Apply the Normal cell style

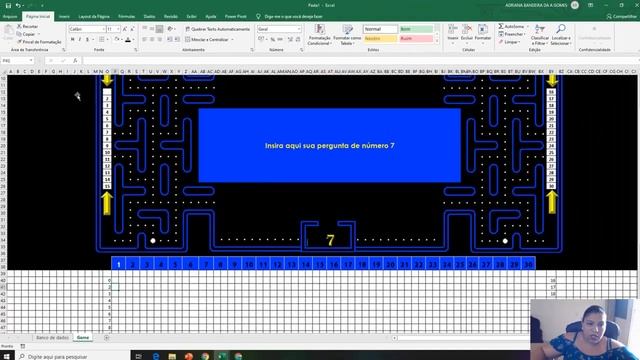click(x=380, y=29)
